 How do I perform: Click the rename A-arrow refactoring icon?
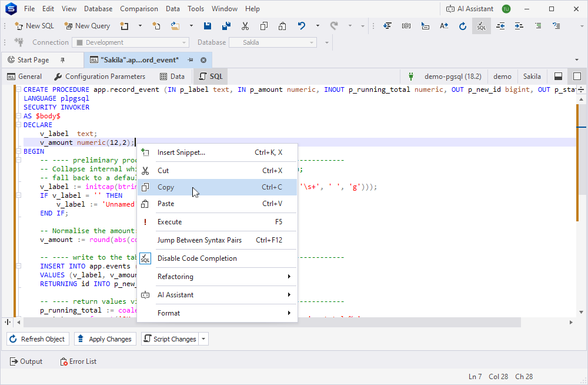coord(444,26)
